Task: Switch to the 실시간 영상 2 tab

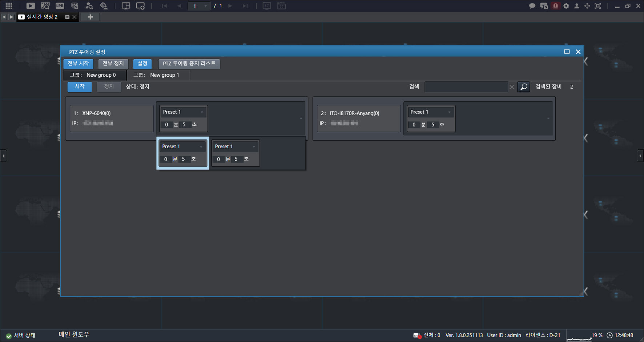Action: click(x=42, y=17)
